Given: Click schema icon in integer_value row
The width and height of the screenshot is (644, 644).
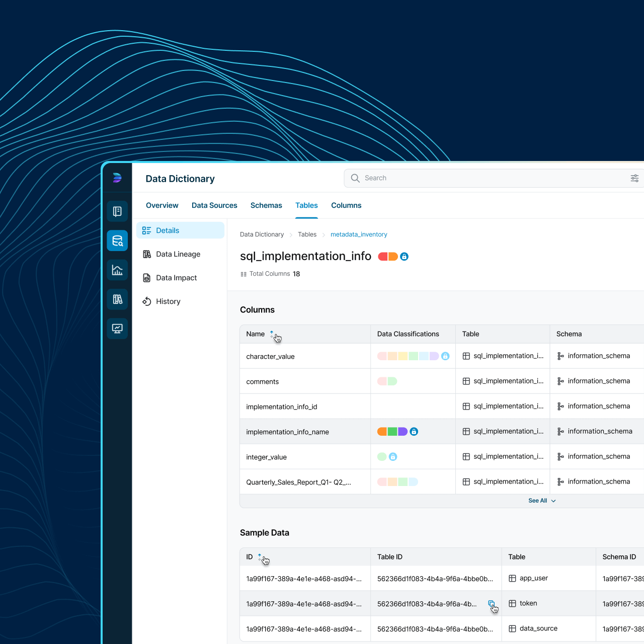Looking at the screenshot, I should [x=560, y=457].
